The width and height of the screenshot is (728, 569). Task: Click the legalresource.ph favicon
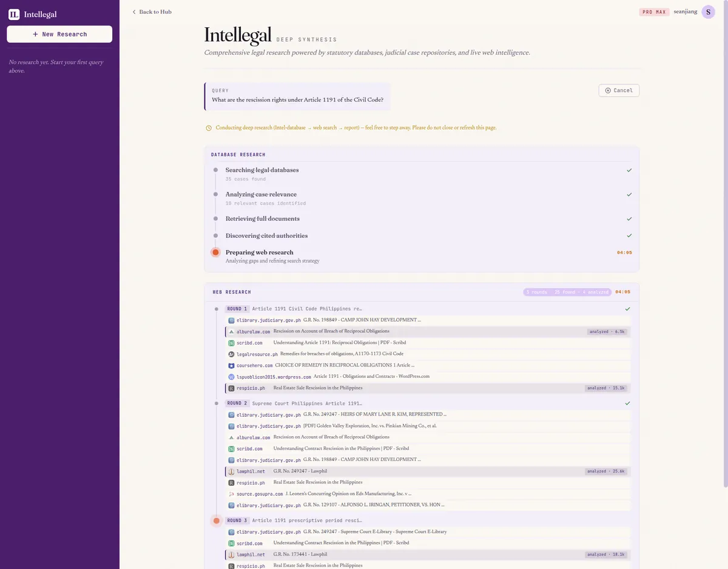[x=231, y=354]
